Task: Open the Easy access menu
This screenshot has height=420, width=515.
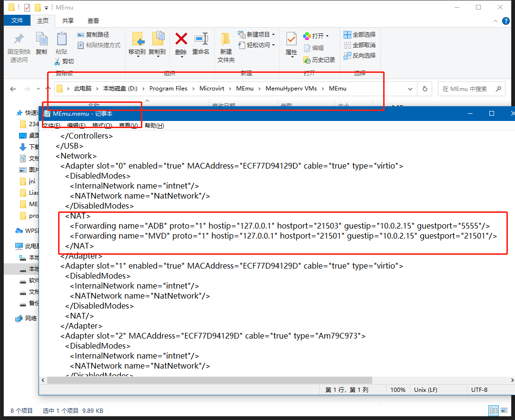Action: click(257, 45)
